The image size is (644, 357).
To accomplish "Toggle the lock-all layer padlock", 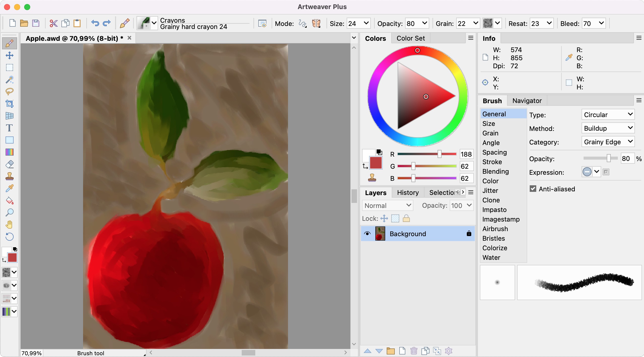I will [x=406, y=218].
